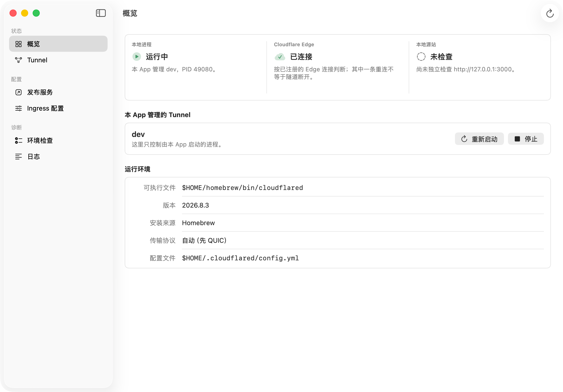The height and width of the screenshot is (392, 563).
Task: Click the 已连接 status text
Action: tap(301, 57)
